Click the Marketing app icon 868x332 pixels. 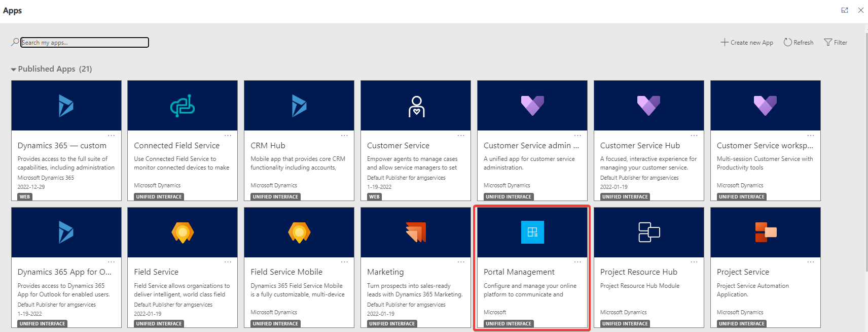416,232
